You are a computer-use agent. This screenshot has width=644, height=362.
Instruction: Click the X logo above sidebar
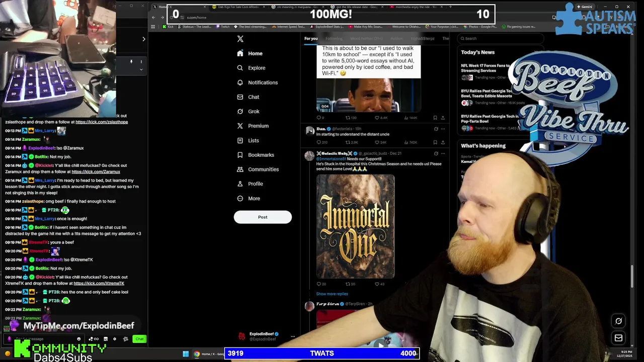(240, 39)
